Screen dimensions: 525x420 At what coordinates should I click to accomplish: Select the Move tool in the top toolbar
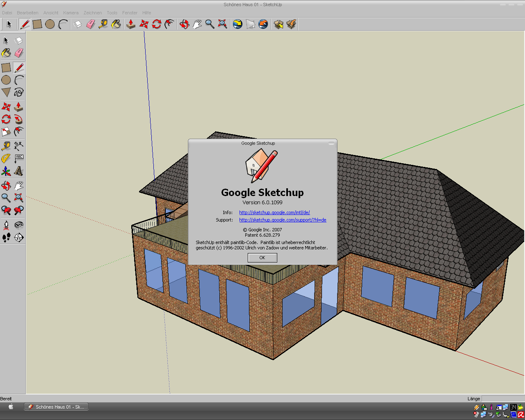point(144,24)
